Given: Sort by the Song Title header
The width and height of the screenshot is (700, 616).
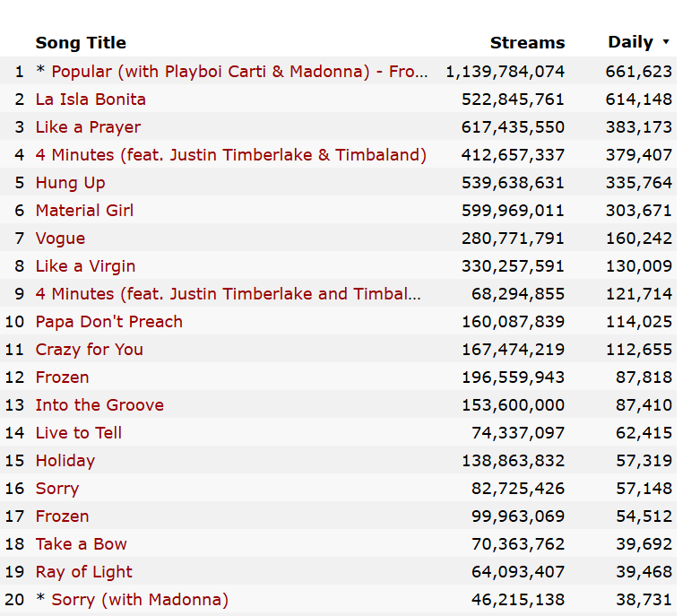Looking at the screenshot, I should (x=81, y=43).
